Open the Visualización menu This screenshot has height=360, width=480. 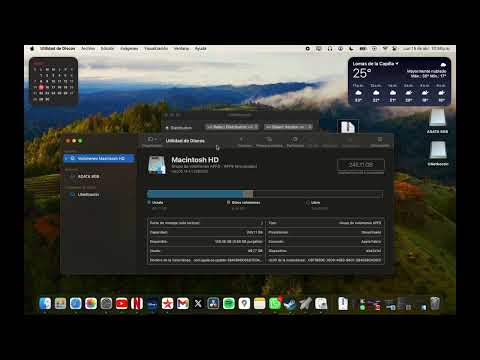coord(156,49)
